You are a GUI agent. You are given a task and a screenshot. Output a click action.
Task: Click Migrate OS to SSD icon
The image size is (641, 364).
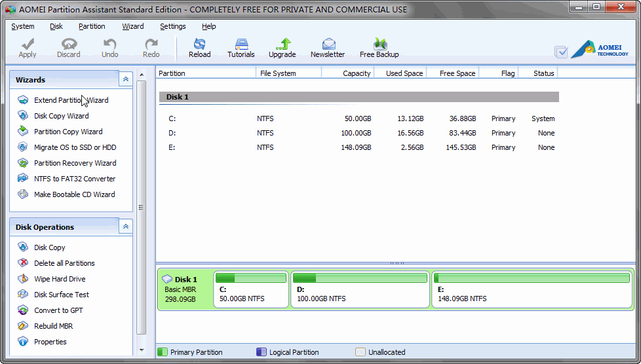click(23, 147)
